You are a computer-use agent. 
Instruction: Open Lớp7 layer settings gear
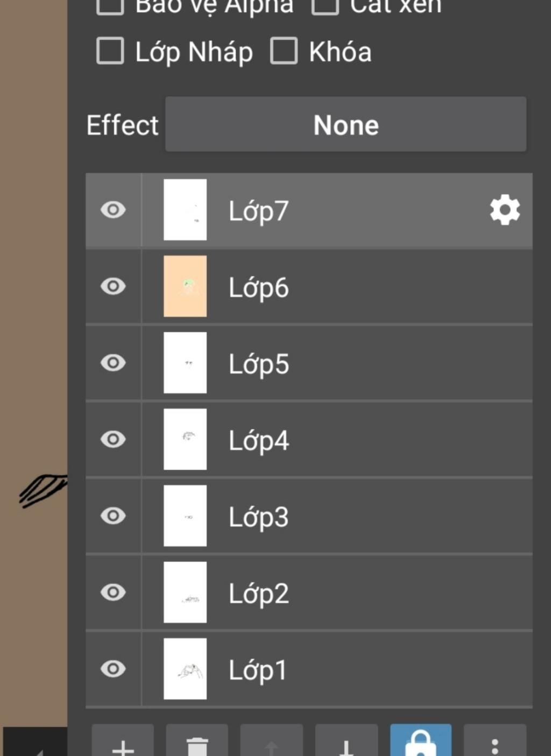pyautogui.click(x=504, y=210)
